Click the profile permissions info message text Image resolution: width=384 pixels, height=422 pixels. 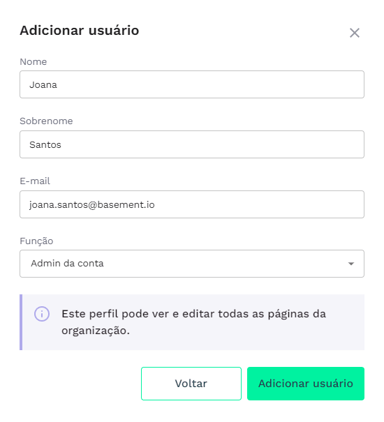(194, 322)
